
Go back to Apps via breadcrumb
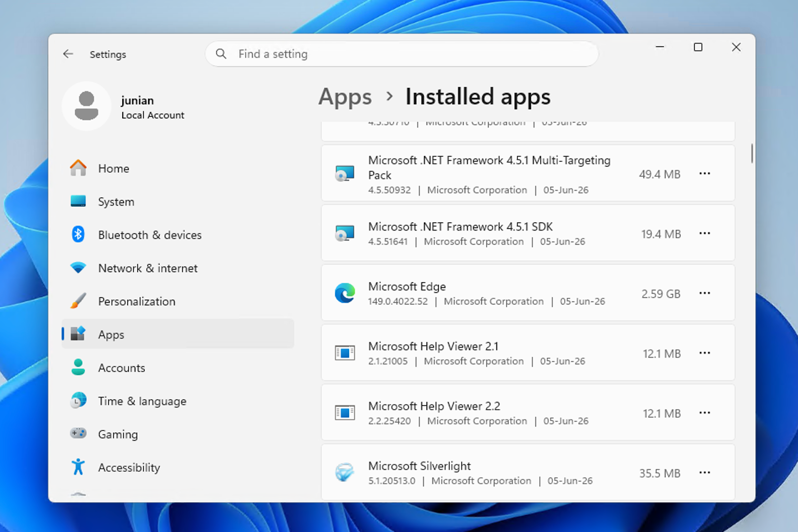tap(345, 97)
